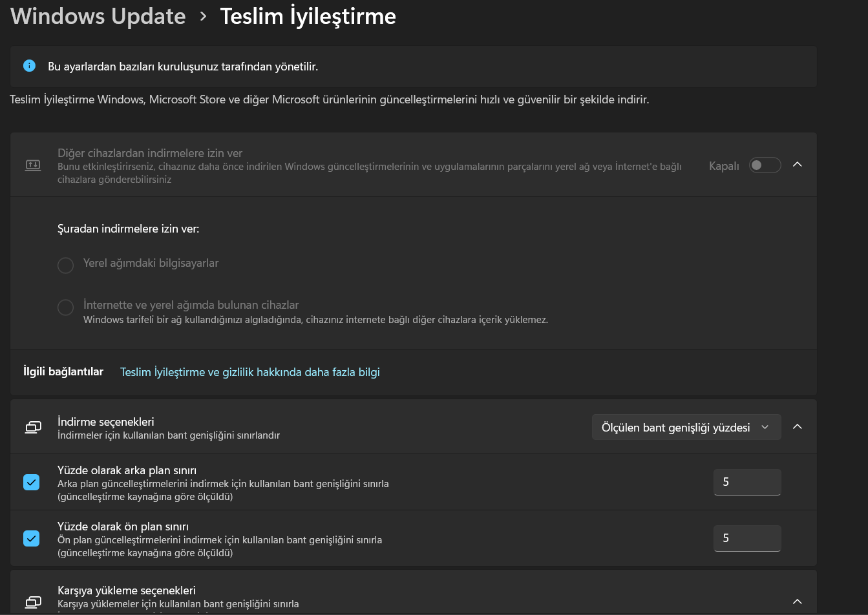Click the blue info icon in the banner

(x=29, y=66)
